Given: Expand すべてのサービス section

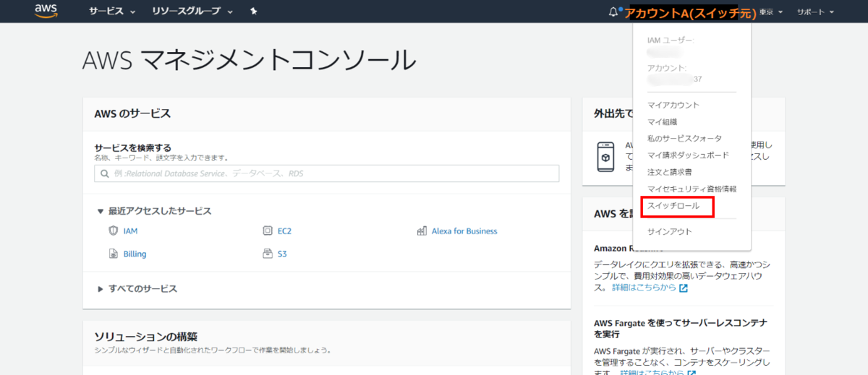Looking at the screenshot, I should 137,288.
